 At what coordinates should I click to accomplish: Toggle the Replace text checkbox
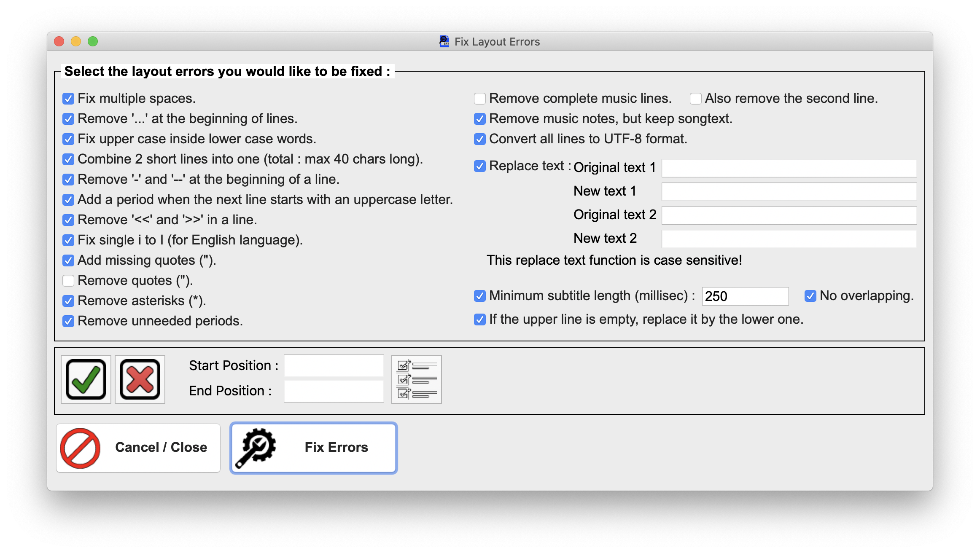coord(480,166)
